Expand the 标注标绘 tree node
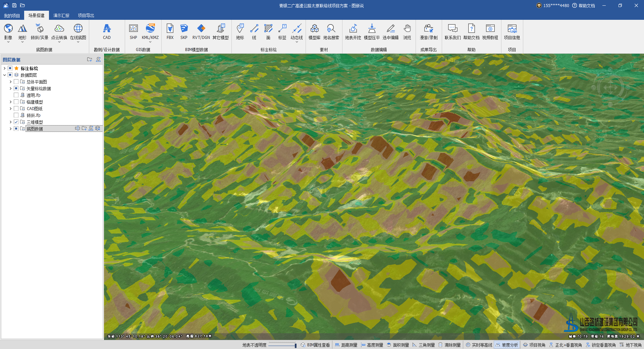 [4, 68]
